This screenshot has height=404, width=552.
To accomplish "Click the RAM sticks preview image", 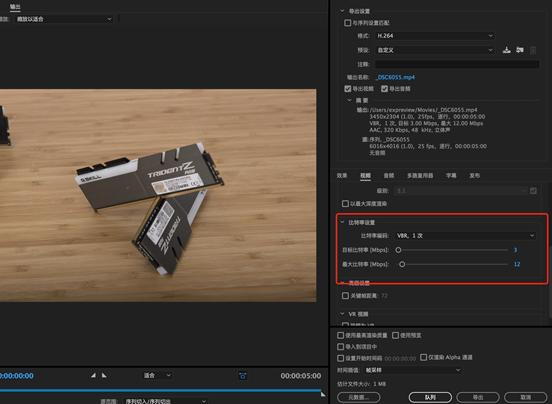I will click(x=158, y=195).
